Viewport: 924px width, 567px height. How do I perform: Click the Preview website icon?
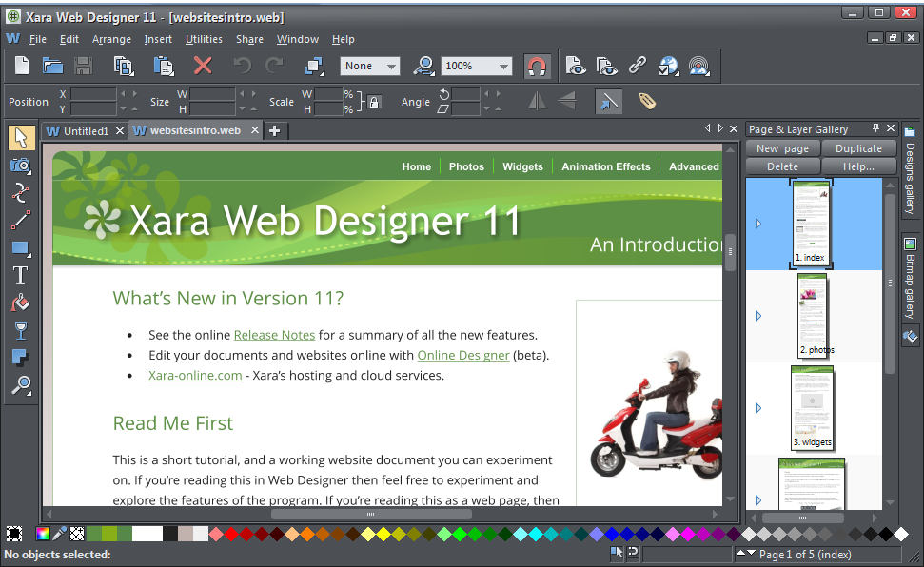(606, 66)
